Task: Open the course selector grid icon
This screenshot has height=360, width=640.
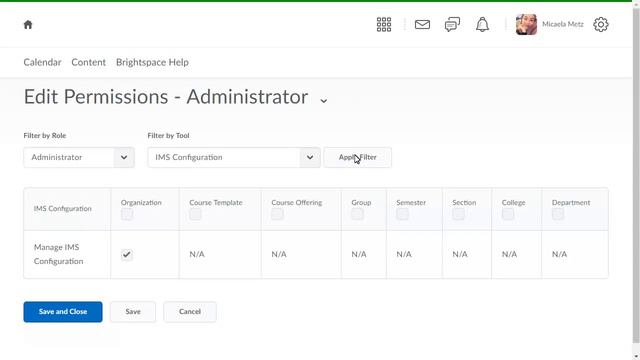Action: pyautogui.click(x=384, y=24)
